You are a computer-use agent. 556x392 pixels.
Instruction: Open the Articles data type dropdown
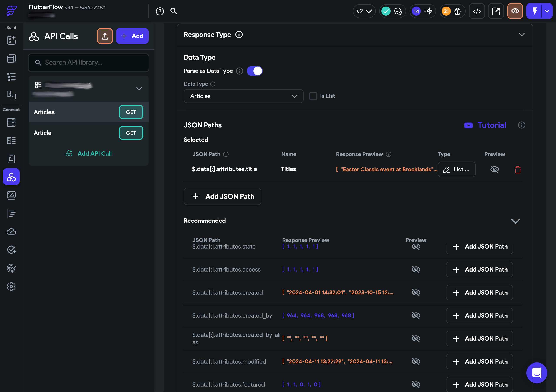pos(243,96)
